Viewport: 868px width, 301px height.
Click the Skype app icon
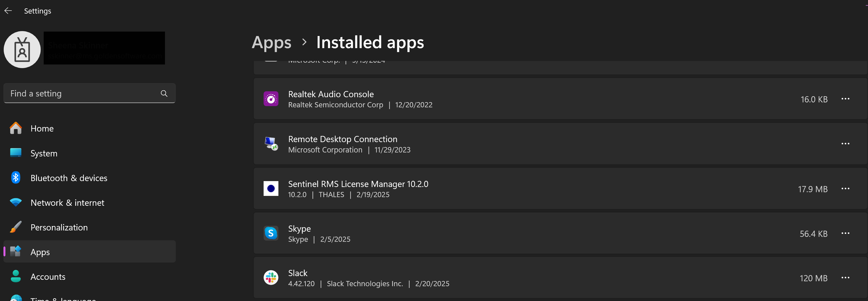(x=271, y=233)
